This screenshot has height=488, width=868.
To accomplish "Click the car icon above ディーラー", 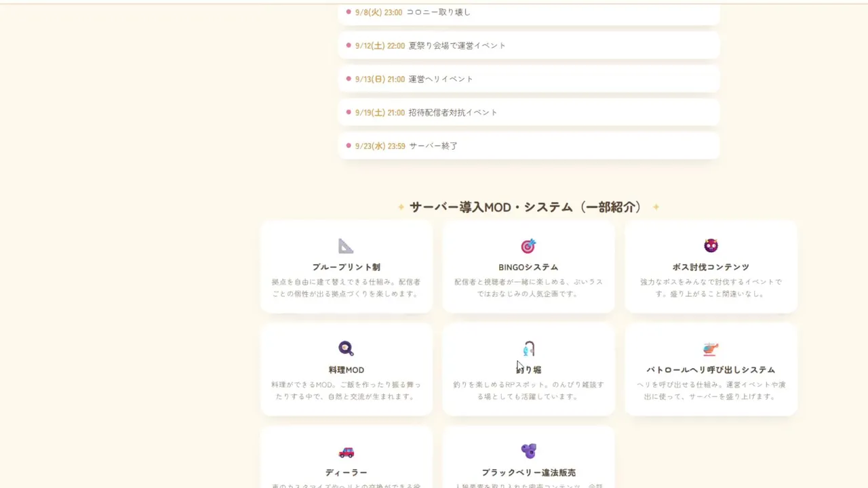I will (346, 452).
